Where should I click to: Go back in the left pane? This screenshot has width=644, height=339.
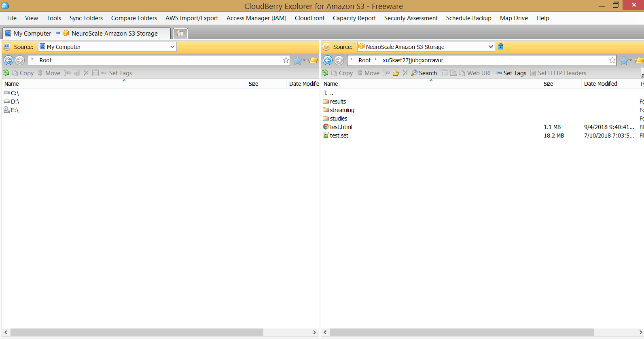click(8, 60)
